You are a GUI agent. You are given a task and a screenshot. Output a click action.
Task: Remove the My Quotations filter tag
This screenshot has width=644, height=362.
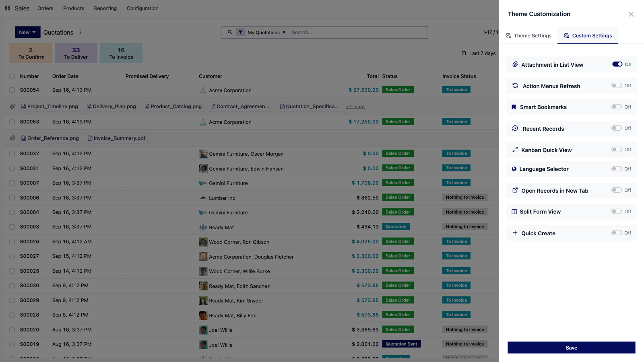(284, 32)
